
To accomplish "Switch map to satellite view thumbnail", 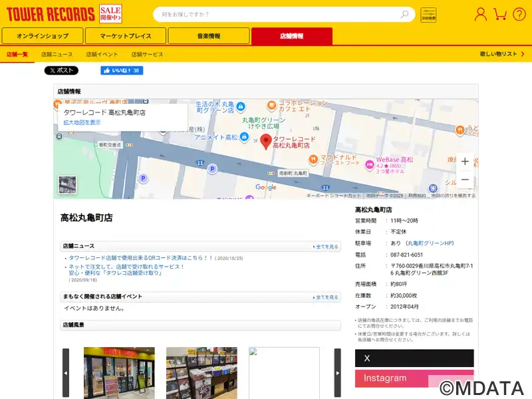I will [x=67, y=185].
